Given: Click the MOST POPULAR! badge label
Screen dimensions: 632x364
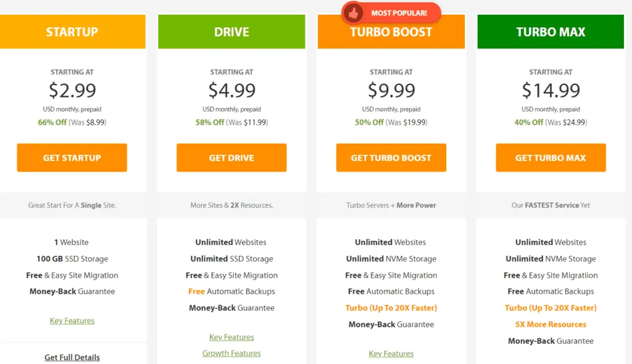Looking at the screenshot, I should 399,13.
